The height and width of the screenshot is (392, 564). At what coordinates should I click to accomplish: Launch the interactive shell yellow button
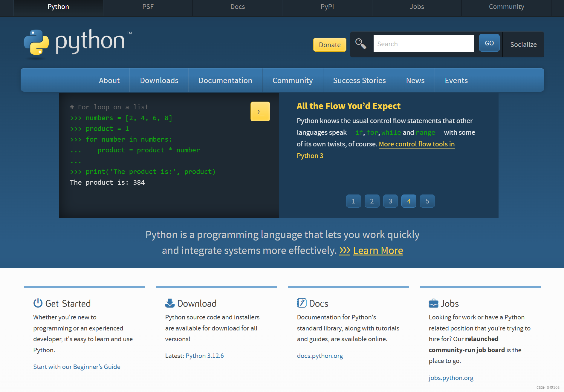[x=260, y=111]
